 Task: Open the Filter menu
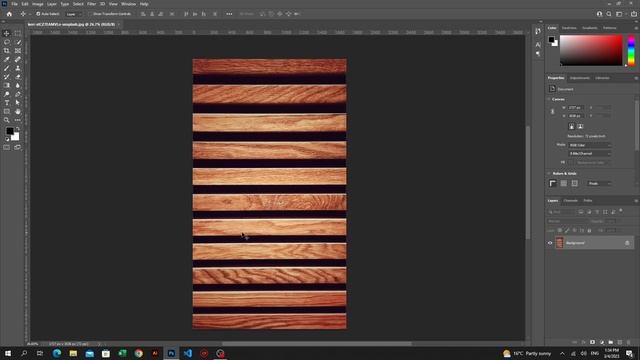91,4
